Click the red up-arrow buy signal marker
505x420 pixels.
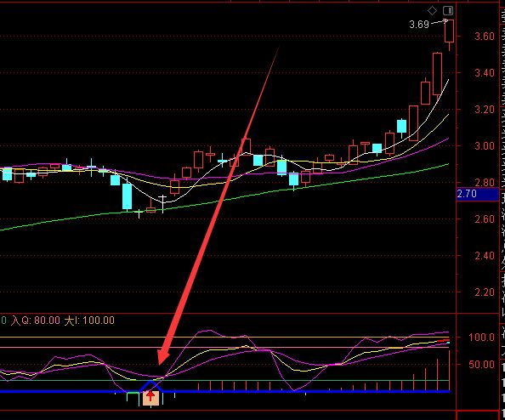(x=150, y=398)
